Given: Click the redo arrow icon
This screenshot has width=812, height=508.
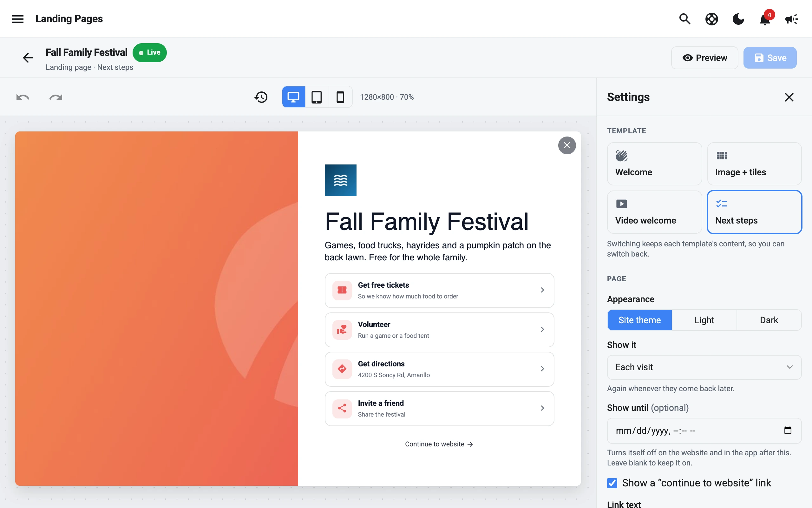Looking at the screenshot, I should click(x=56, y=97).
